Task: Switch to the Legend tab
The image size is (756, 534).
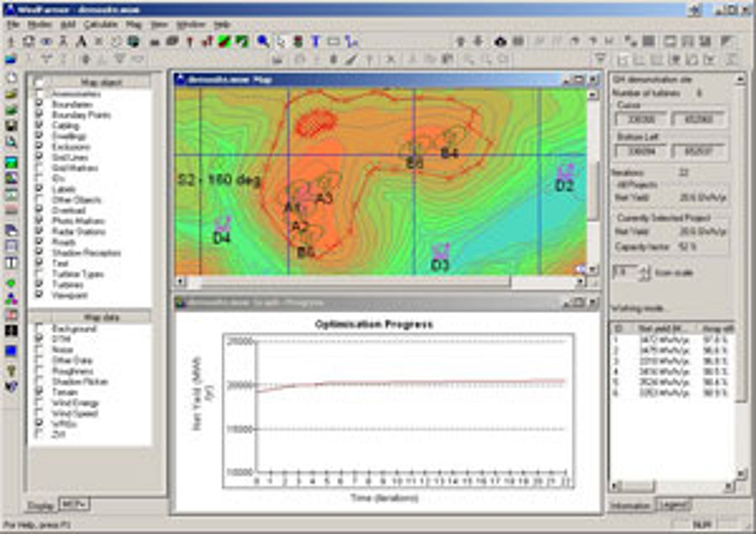Action: 673,505
